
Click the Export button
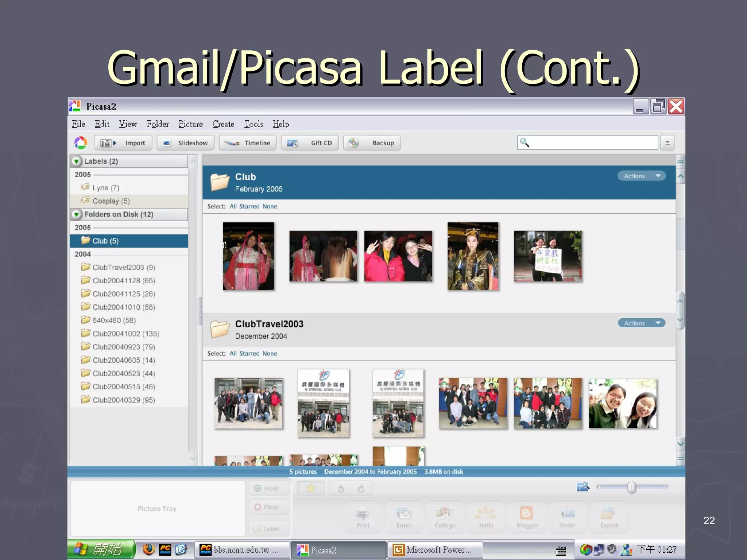(609, 518)
